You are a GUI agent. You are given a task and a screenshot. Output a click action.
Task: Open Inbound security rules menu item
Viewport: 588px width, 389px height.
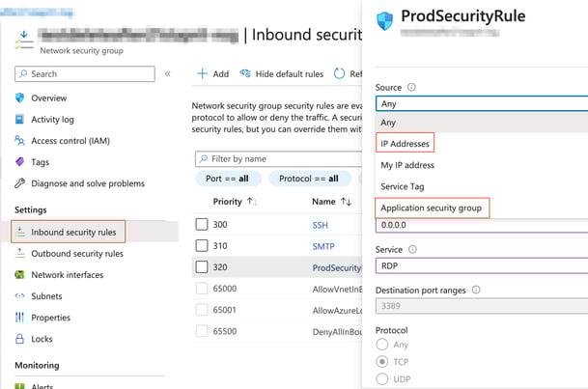pos(73,233)
